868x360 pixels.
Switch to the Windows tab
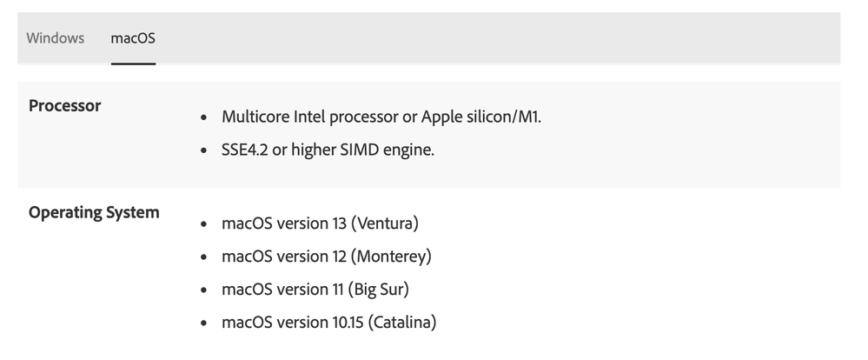tap(56, 38)
